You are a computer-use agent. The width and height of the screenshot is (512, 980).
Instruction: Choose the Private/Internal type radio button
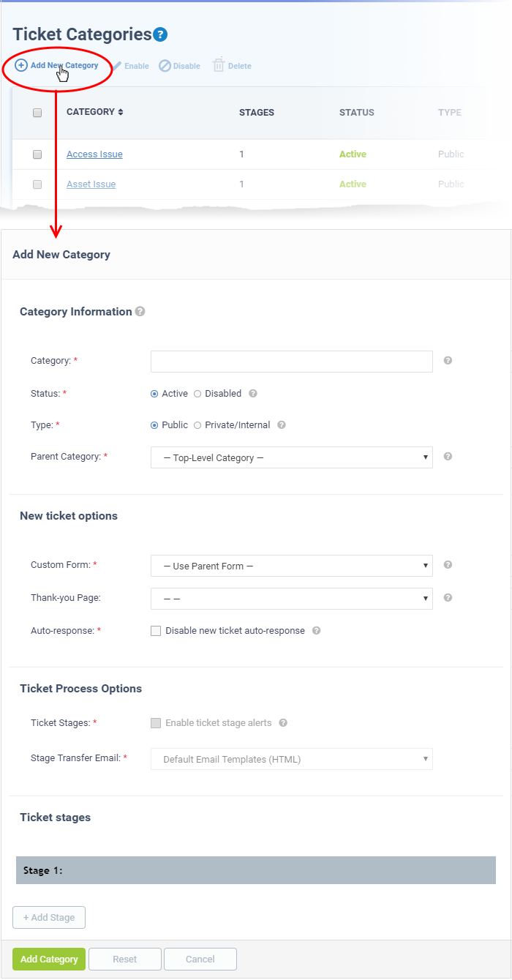[197, 425]
